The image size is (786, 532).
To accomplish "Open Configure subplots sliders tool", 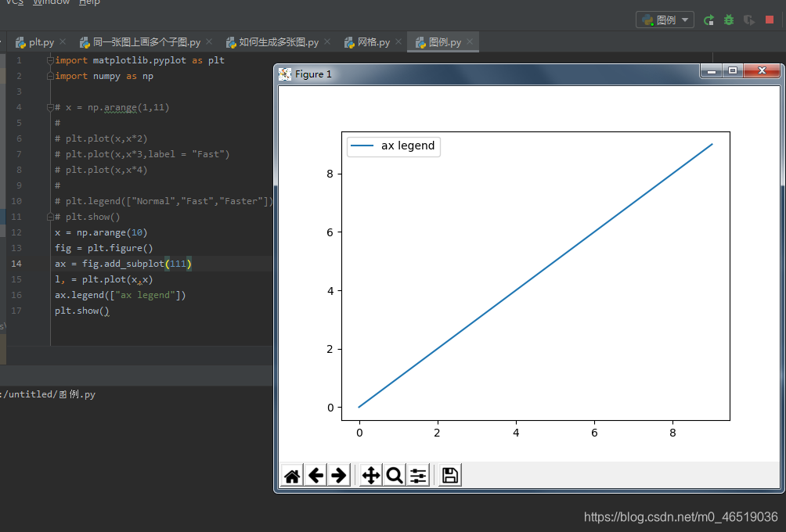I will pyautogui.click(x=418, y=476).
